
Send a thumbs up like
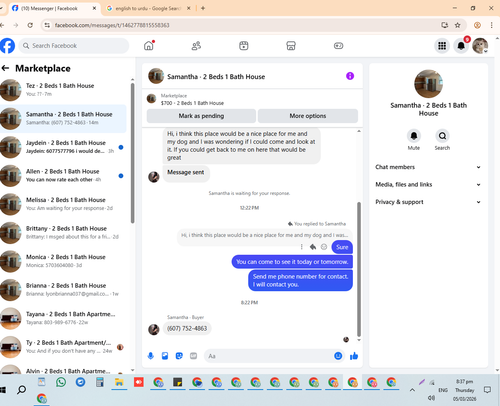click(x=354, y=356)
